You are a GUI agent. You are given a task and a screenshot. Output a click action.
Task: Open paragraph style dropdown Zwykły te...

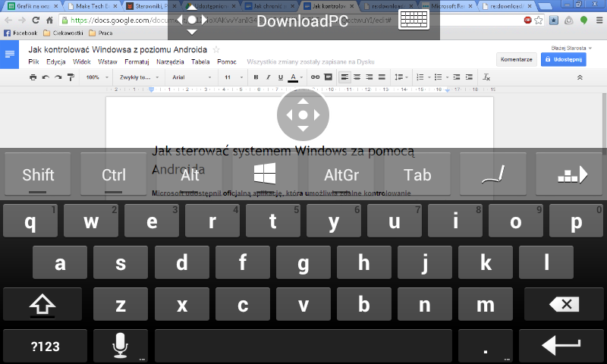(x=139, y=77)
